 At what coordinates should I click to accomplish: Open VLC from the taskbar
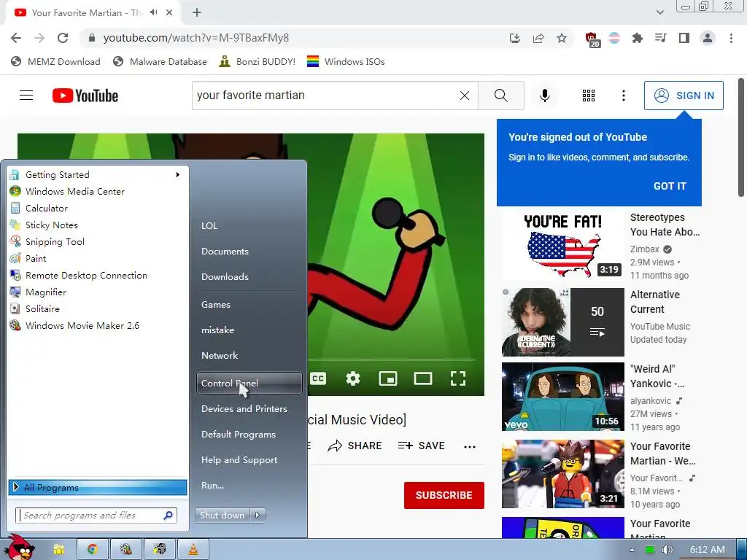[x=193, y=550]
